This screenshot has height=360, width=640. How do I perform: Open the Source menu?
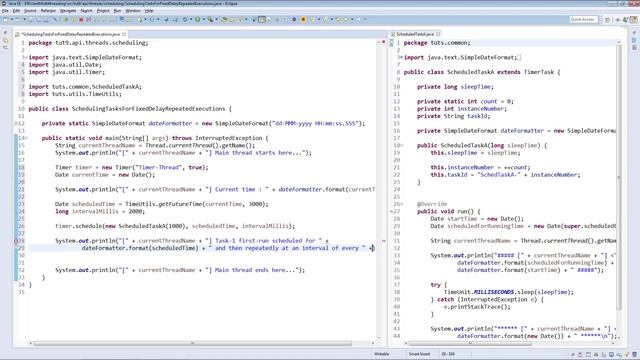(x=30, y=11)
